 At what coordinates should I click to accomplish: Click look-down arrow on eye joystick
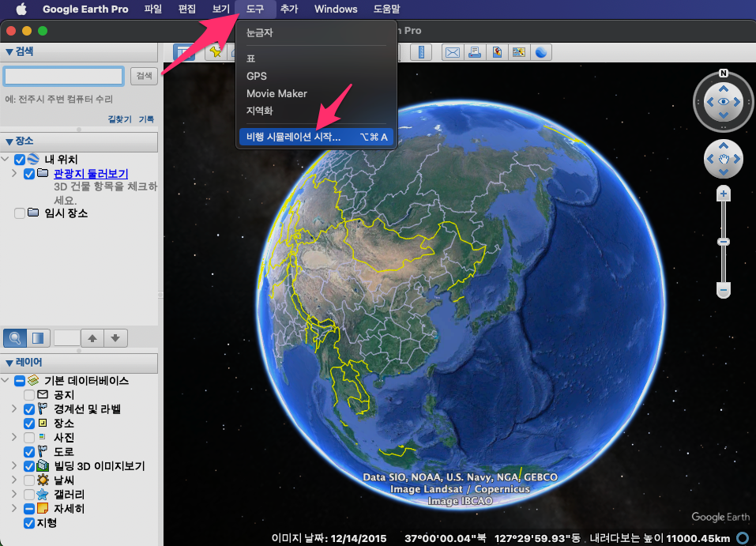[723, 115]
